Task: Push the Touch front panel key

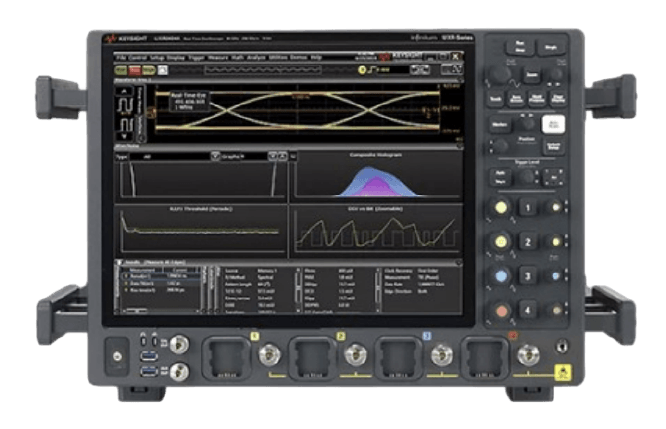Action: click(495, 99)
